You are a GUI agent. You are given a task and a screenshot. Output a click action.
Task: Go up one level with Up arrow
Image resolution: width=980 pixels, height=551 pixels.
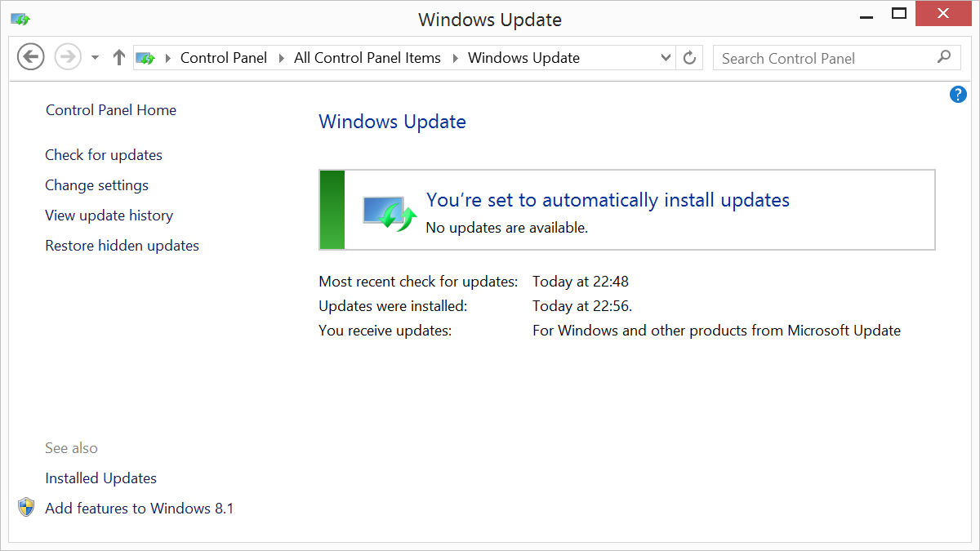(x=119, y=57)
